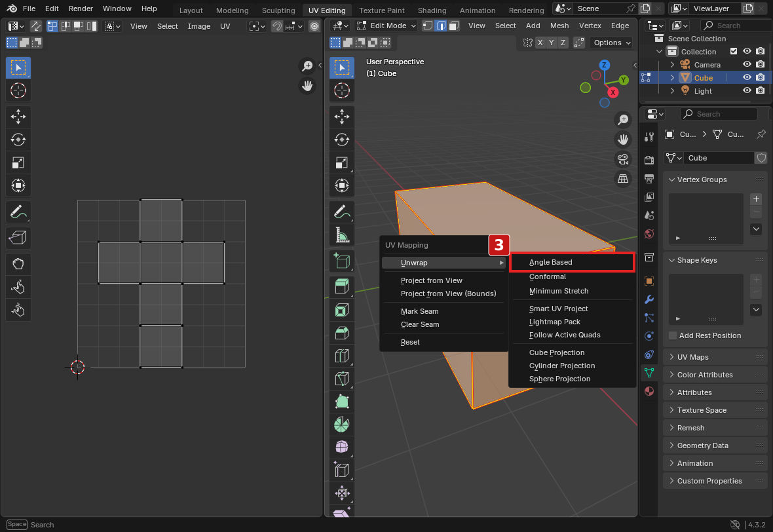
Task: Expand the Color Attributes panel
Action: coord(715,375)
